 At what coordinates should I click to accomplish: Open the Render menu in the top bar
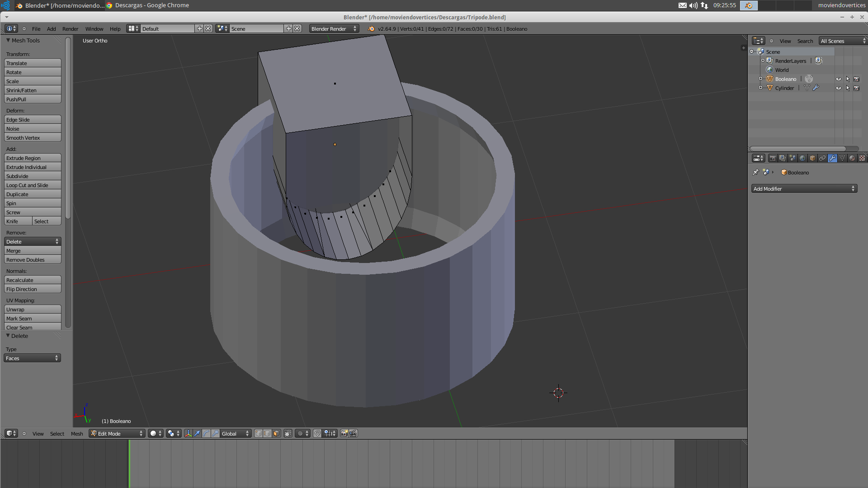click(70, 29)
